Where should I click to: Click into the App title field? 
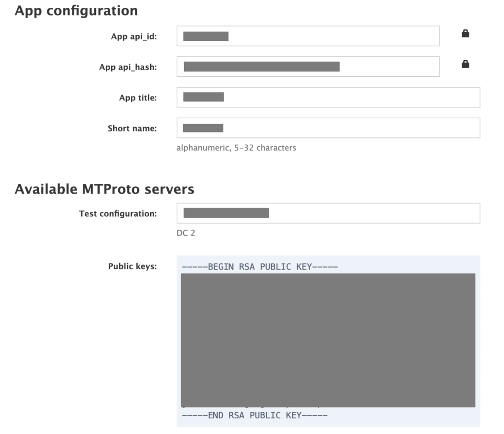coord(328,97)
